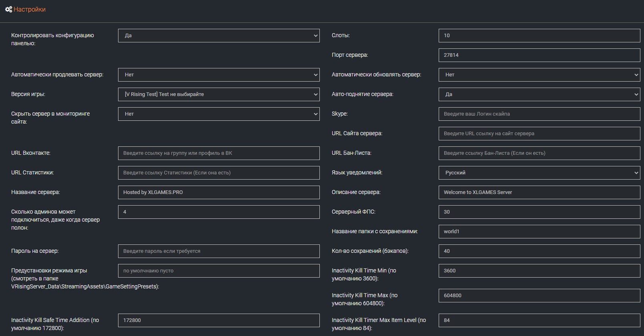Select the Название папки с сохранениями field
The image size is (644, 336).
pos(539,232)
